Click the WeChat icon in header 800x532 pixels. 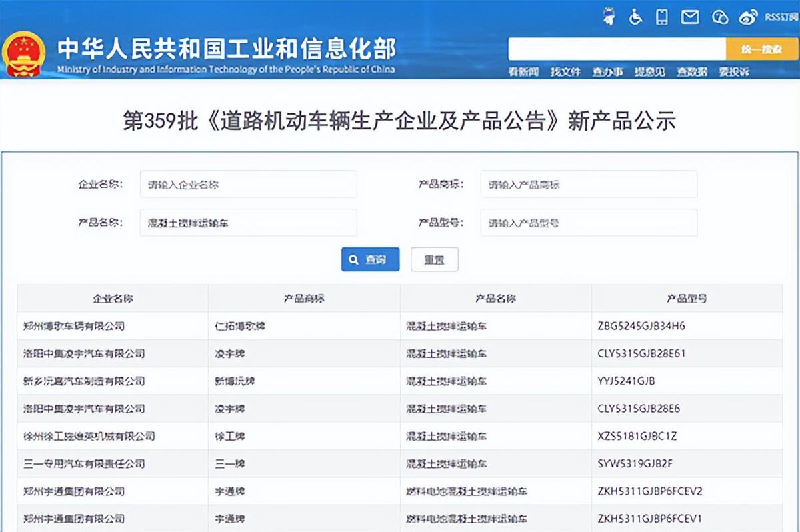point(720,17)
